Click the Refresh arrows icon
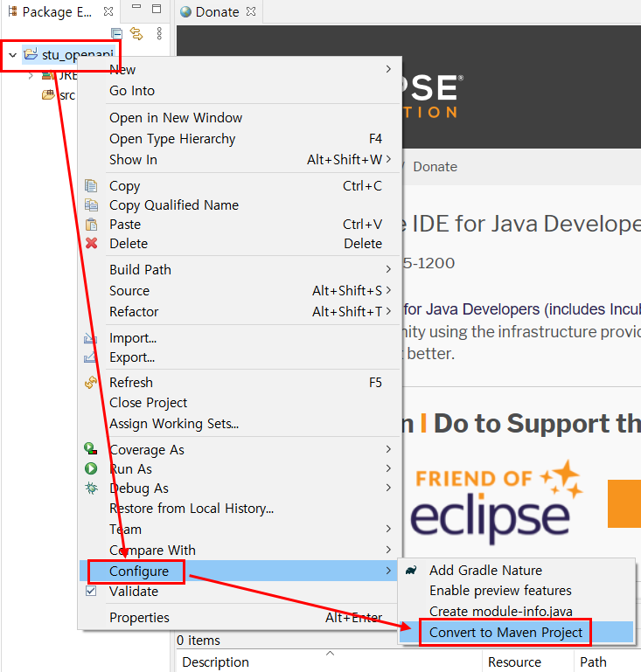Screen dimensions: 641x672 coord(91,382)
